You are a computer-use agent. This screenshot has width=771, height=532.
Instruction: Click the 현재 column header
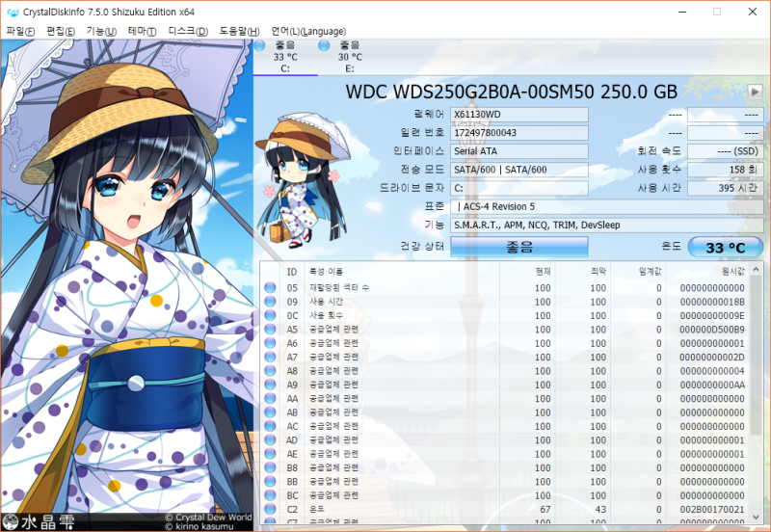(527, 272)
